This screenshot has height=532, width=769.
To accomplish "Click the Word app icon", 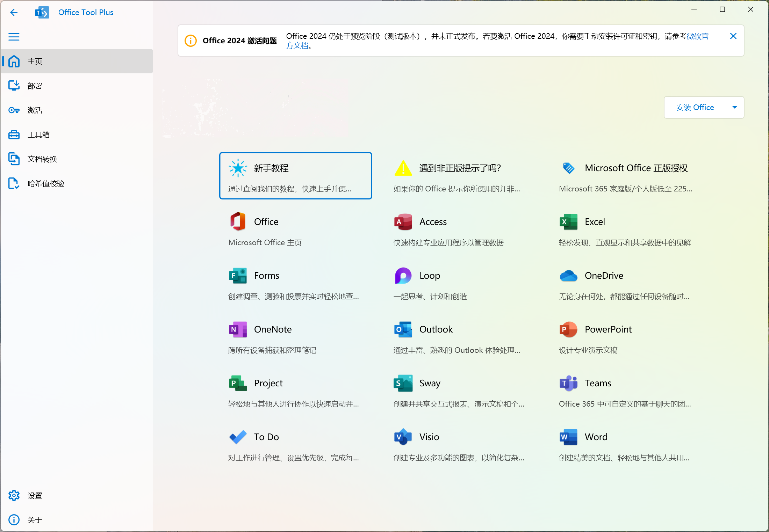I will (x=569, y=437).
